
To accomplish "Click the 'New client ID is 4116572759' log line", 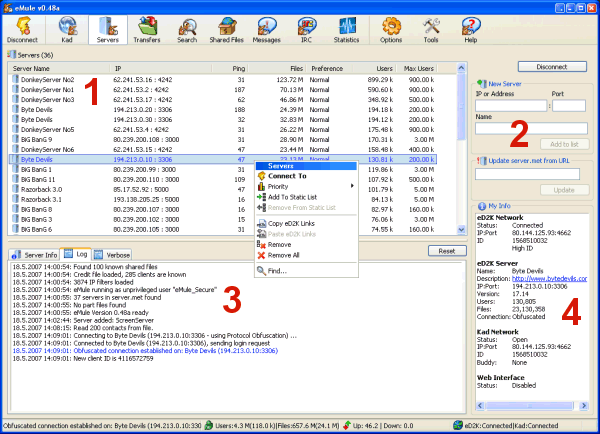I will coord(83,359).
